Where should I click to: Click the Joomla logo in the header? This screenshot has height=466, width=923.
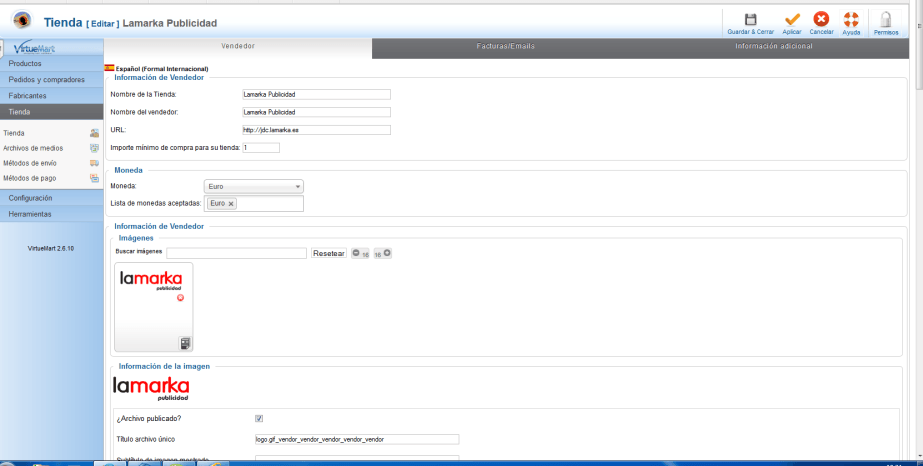point(22,21)
